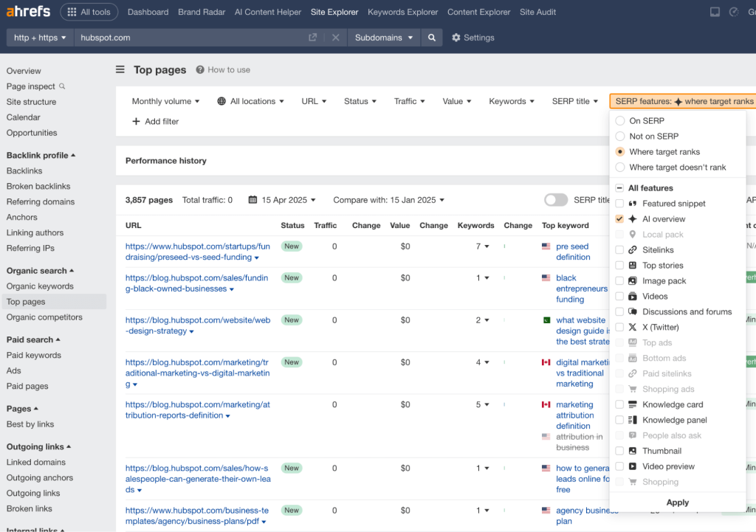The height and width of the screenshot is (532, 756).
Task: Click the magnifier search button
Action: (x=431, y=38)
